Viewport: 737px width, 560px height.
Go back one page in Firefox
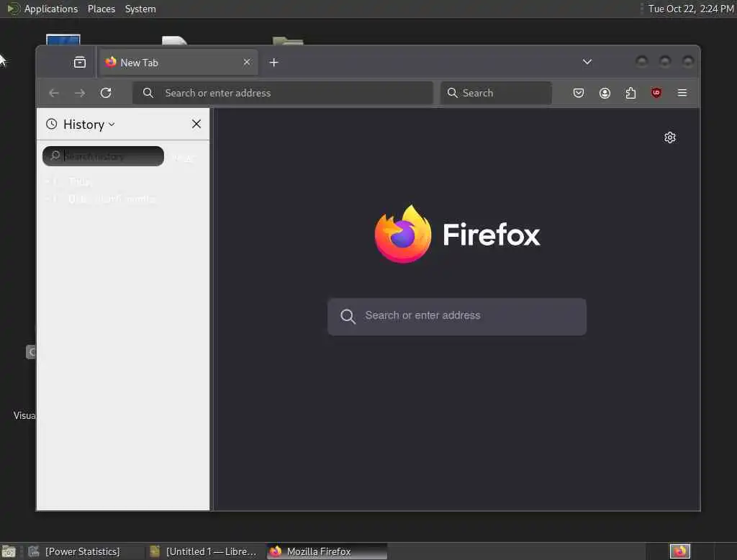click(54, 93)
